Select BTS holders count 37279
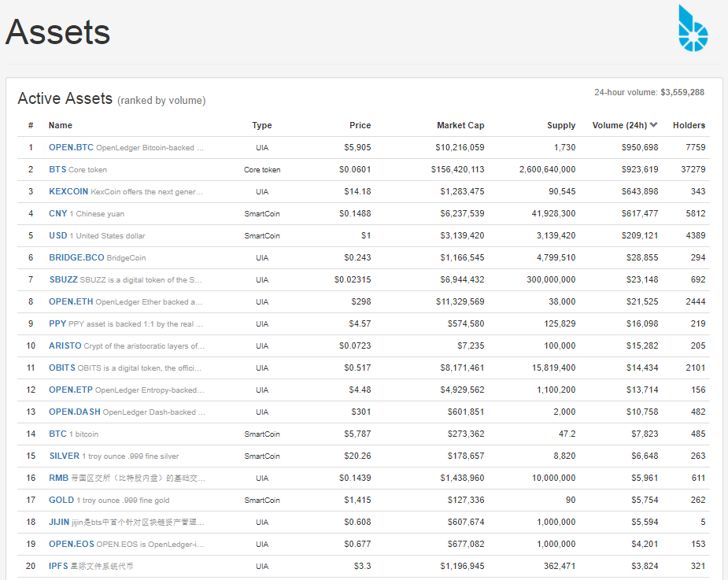Image resolution: width=728 pixels, height=580 pixels. (x=693, y=169)
